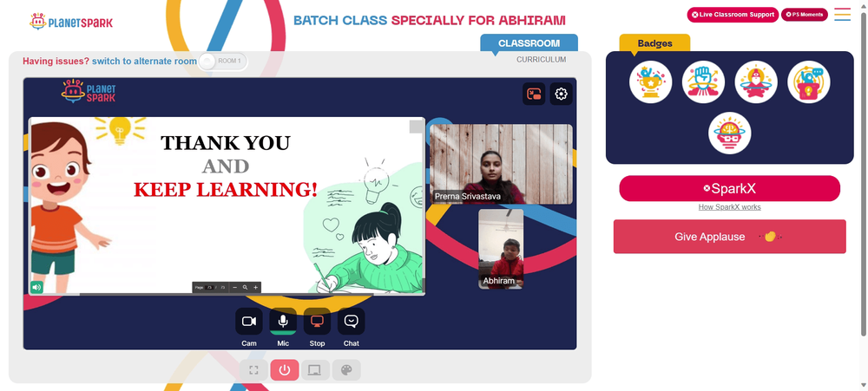868x391 pixels.
Task: Click the podium speaker badge
Action: click(808, 81)
